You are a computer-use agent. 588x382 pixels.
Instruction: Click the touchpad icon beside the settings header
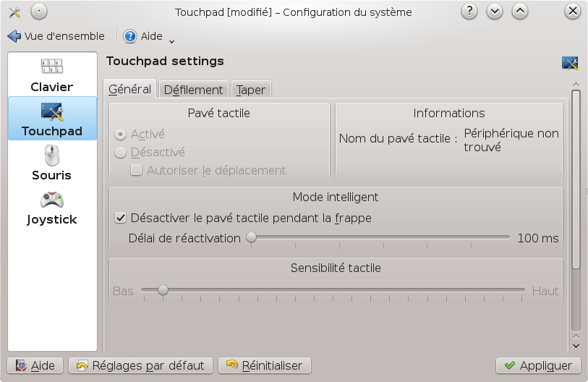[x=569, y=63]
